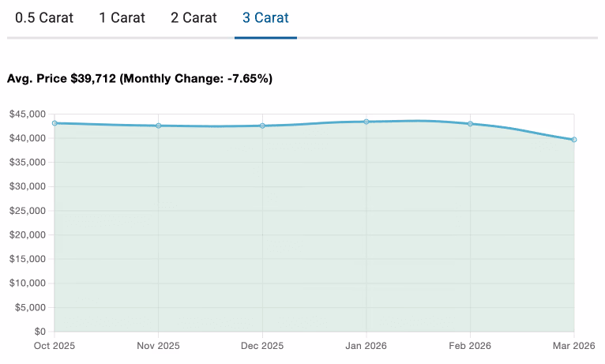Select the 3 Carat tab
605x364 pixels.
(265, 17)
